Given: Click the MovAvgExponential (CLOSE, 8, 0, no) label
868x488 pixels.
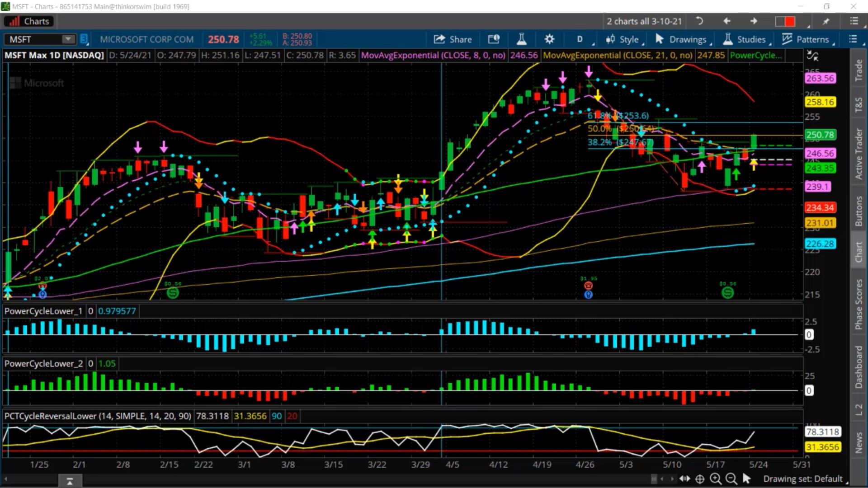Looking at the screenshot, I should 433,55.
